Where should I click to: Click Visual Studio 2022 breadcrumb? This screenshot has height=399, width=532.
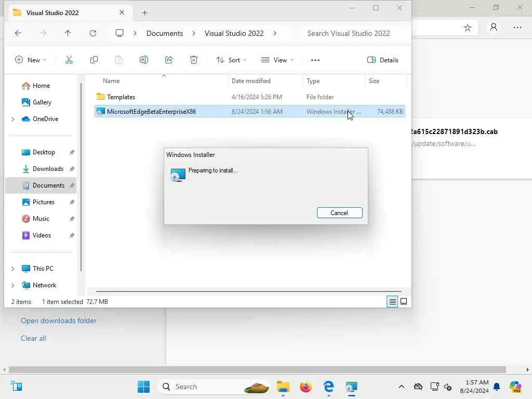pos(234,33)
